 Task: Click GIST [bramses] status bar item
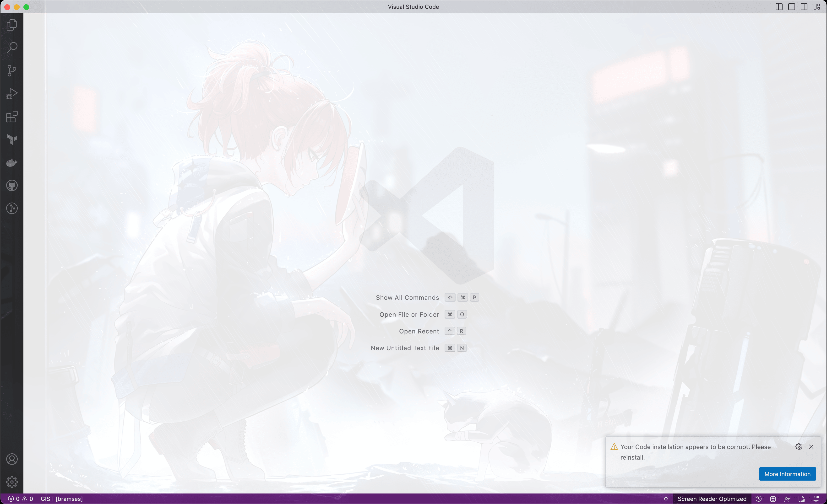(x=61, y=499)
